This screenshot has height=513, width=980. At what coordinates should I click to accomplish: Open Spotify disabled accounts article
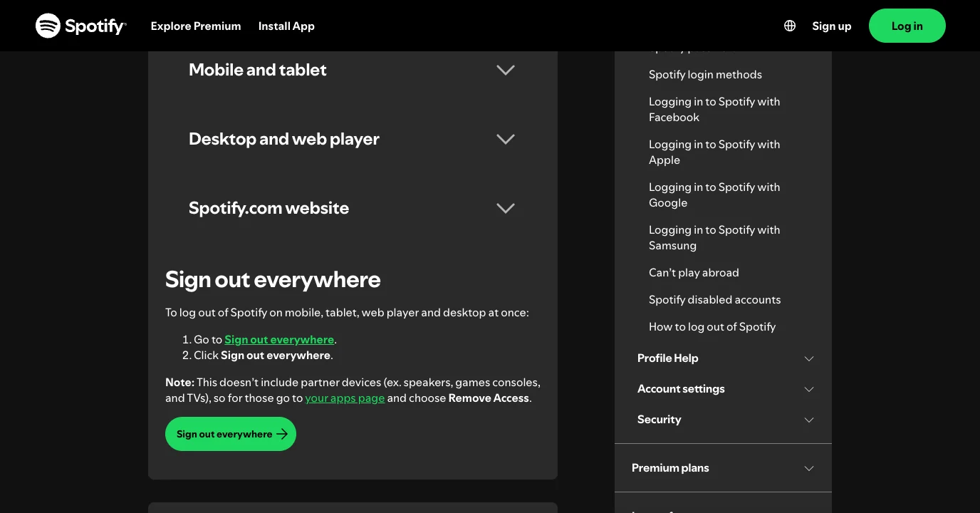click(714, 300)
